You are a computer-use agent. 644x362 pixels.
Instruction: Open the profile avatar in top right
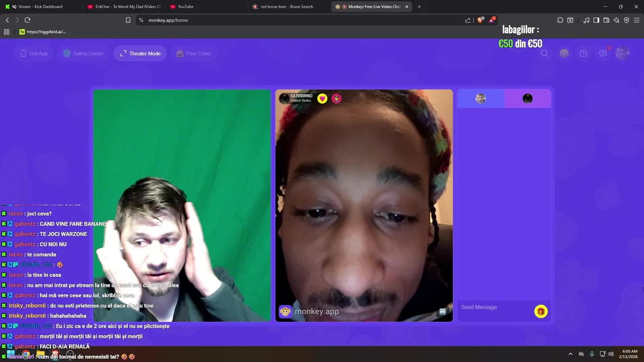pos(622,53)
